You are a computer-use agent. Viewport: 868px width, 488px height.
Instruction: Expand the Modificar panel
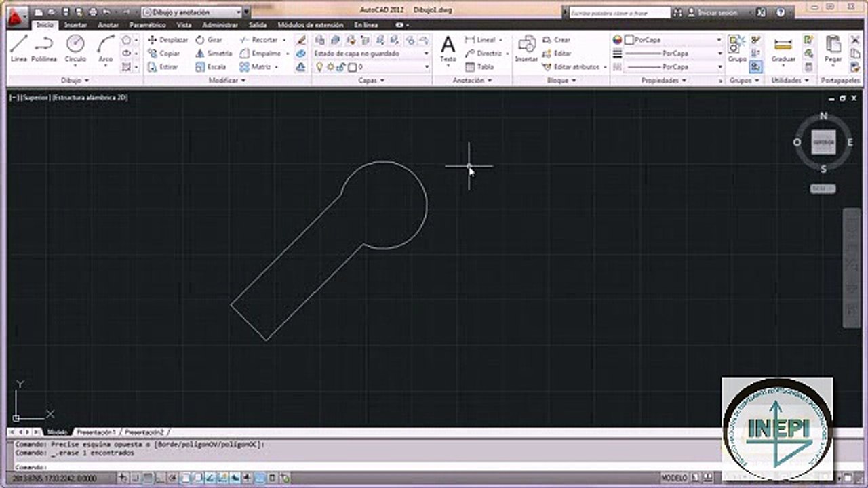pos(227,80)
